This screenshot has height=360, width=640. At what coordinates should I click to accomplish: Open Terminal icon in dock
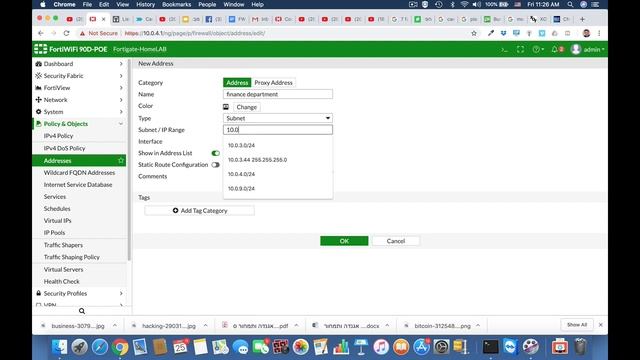[x=490, y=347]
